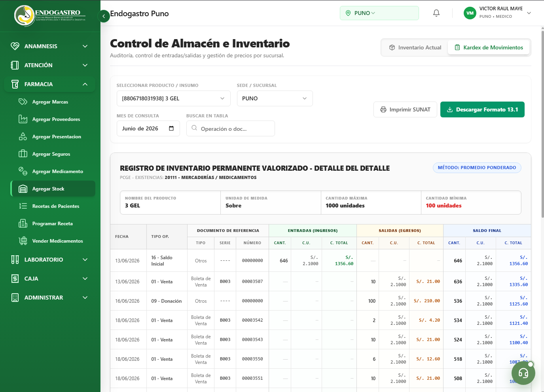The height and width of the screenshot is (392, 544).
Task: Click the VM user avatar
Action: pos(470,13)
